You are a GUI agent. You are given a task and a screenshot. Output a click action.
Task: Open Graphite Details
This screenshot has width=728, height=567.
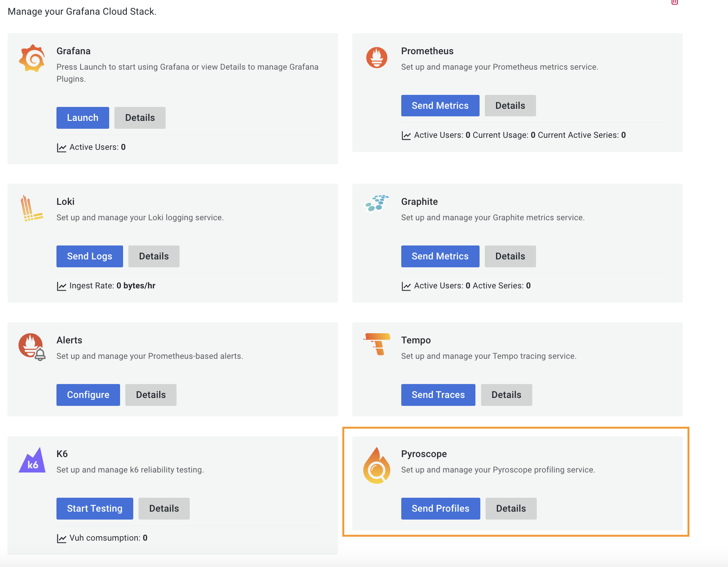click(x=510, y=256)
